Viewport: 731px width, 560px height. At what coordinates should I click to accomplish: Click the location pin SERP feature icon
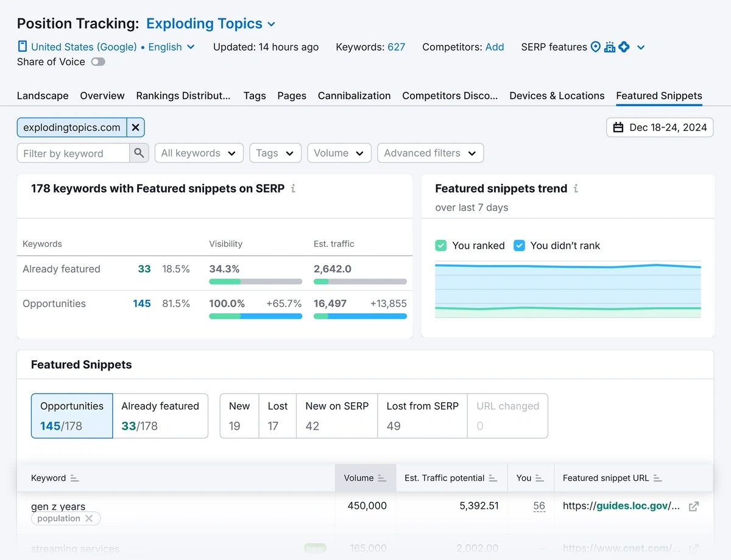pos(595,47)
